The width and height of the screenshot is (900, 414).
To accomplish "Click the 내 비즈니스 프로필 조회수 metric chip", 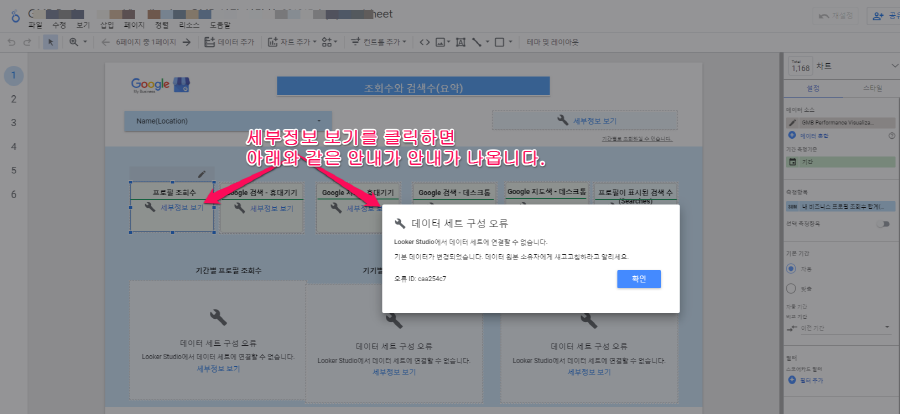I will coord(841,206).
